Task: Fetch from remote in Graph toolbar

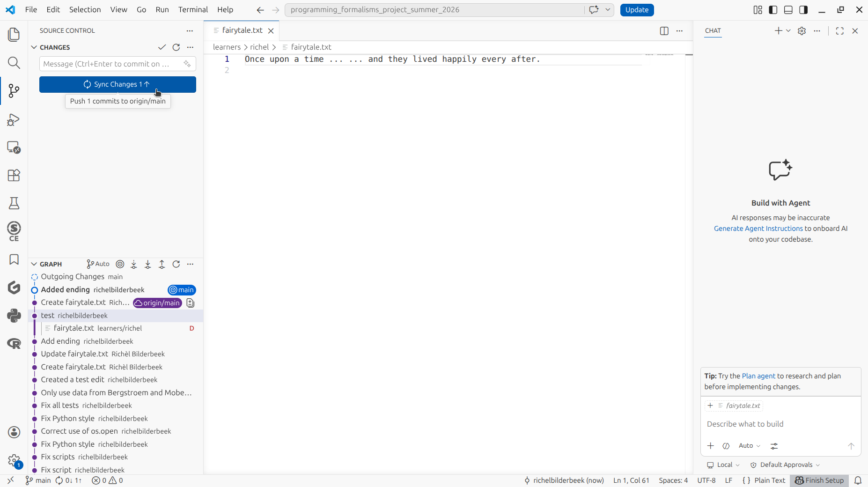Action: pyautogui.click(x=134, y=264)
